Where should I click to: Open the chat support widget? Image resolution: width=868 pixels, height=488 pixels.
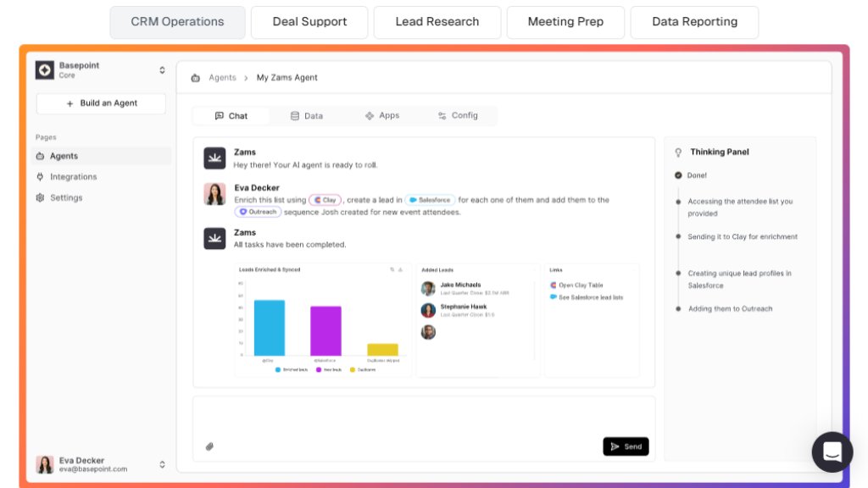point(832,452)
